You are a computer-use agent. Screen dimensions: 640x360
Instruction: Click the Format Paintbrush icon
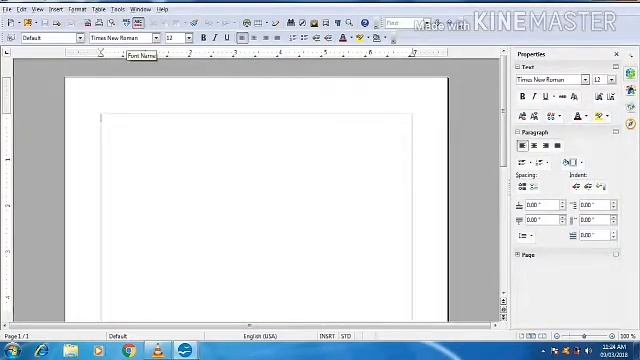pyautogui.click(x=194, y=23)
